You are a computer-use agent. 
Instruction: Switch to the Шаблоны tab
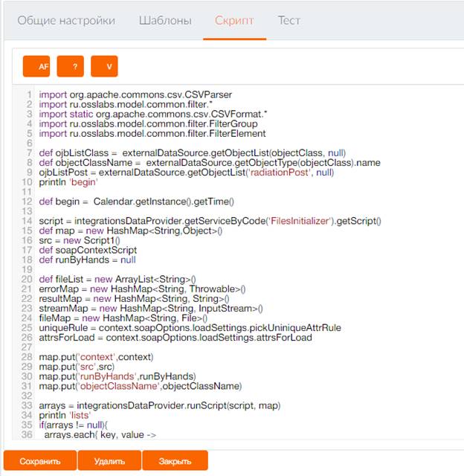165,21
